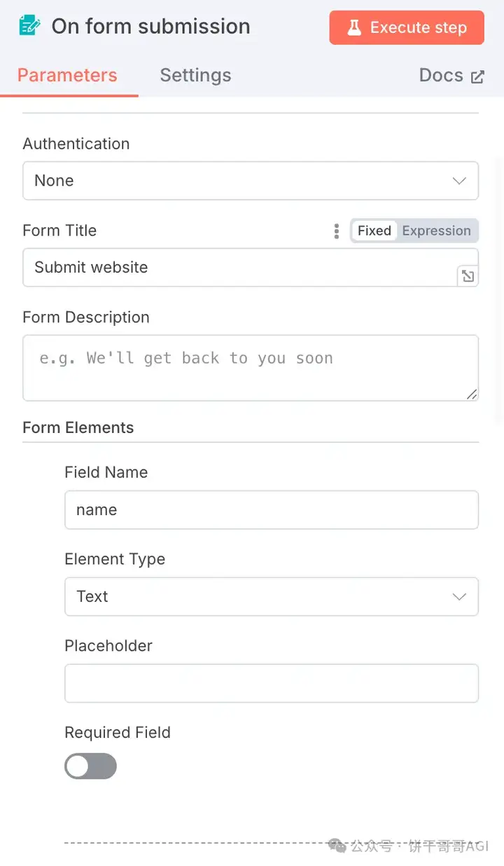Screen dimensions: 504x866
Task: Enable the Required Field toggle
Action: [90, 766]
